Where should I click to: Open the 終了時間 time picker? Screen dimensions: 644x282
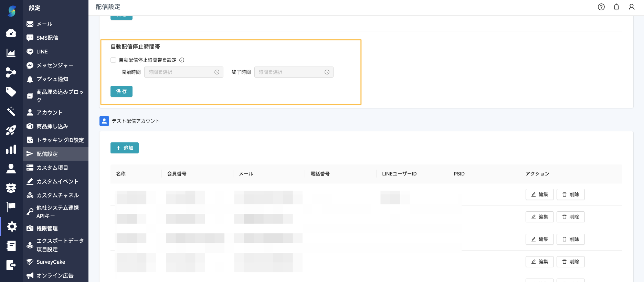point(294,72)
